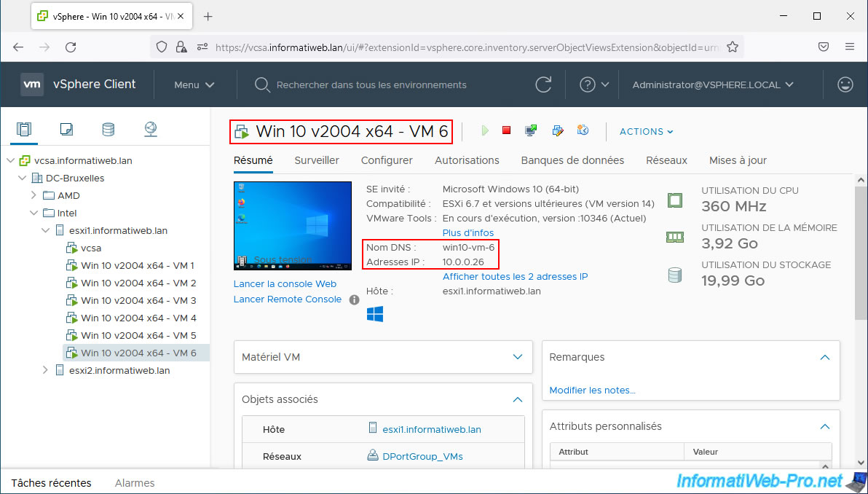Click Lancer la console Web link
868x494 pixels.
pyautogui.click(x=285, y=284)
